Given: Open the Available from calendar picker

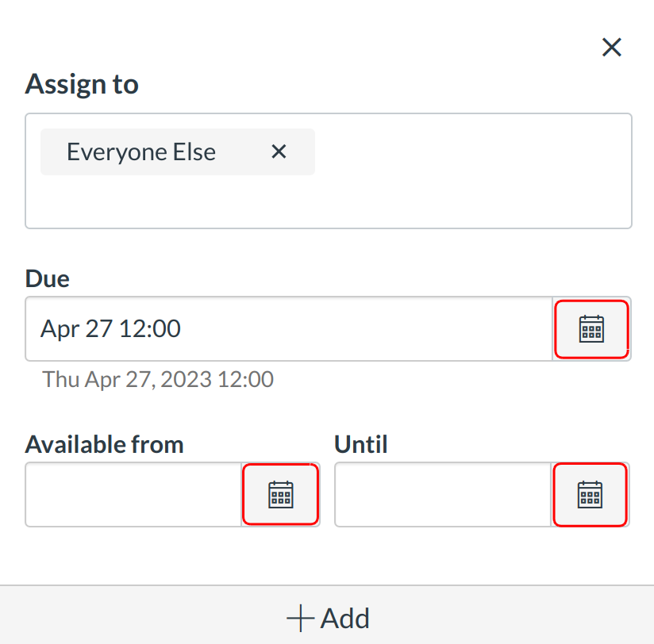Looking at the screenshot, I should coord(280,494).
